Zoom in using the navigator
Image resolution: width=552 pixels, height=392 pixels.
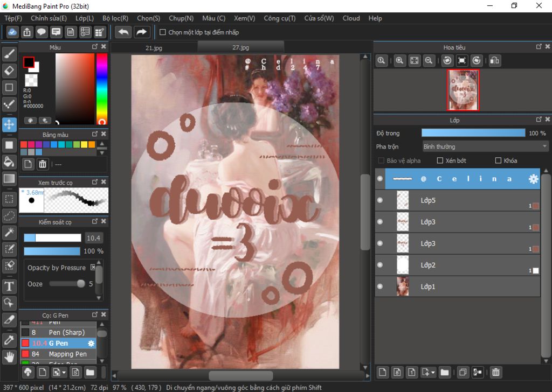[x=399, y=60]
